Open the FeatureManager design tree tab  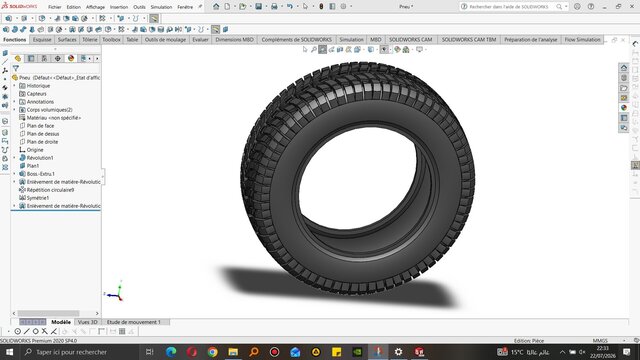click(x=18, y=58)
